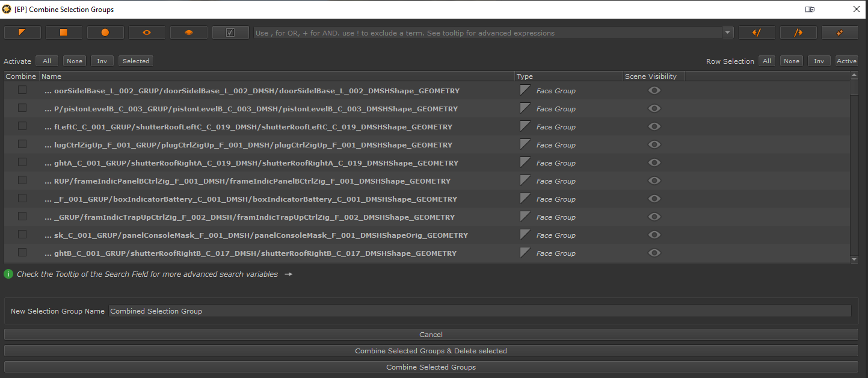Open the search field history dropdown arrow
Screen dimensions: 868x378
[x=727, y=33]
